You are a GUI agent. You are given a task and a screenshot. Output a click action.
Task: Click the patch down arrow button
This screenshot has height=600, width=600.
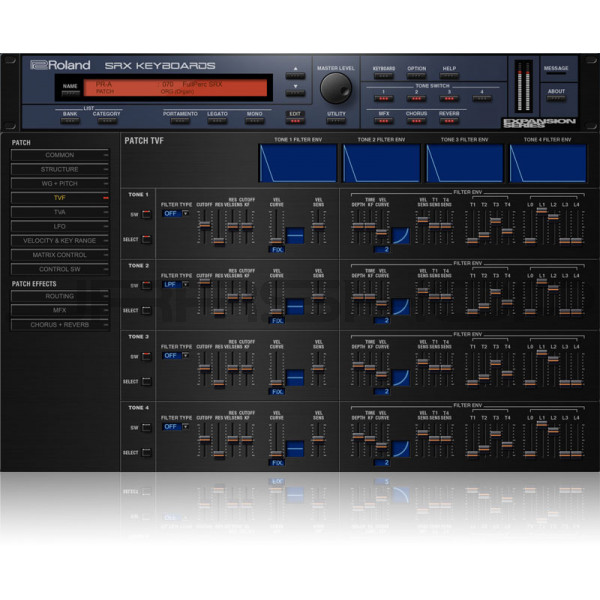(x=295, y=93)
